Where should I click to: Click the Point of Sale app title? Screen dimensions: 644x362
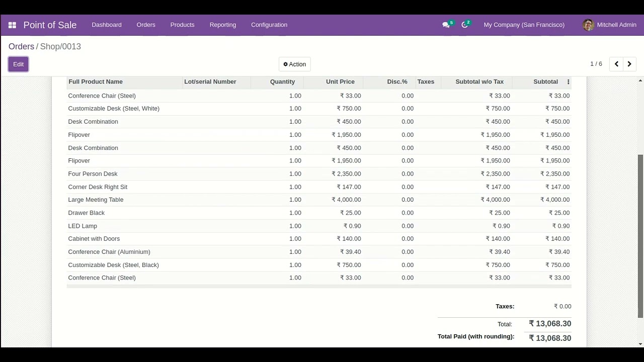(50, 25)
